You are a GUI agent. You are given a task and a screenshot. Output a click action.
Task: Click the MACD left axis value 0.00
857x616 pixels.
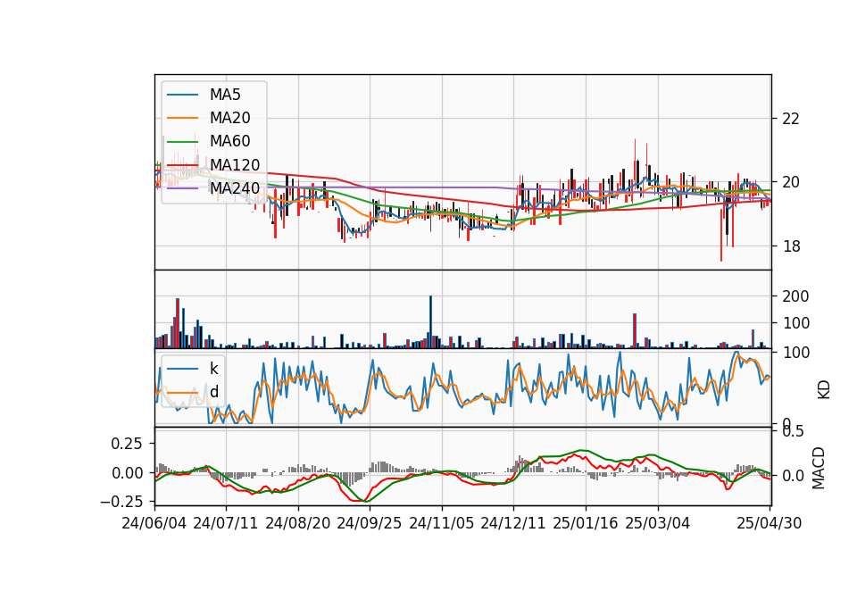(127, 473)
